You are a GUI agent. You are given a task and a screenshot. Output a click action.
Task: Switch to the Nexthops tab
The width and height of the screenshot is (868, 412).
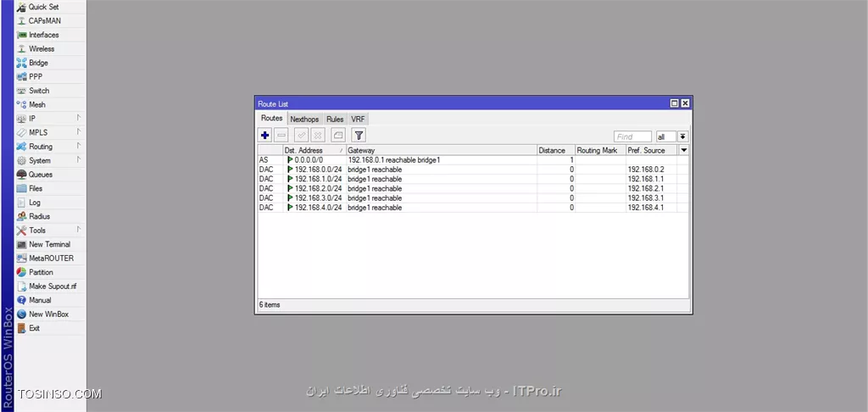click(x=304, y=119)
